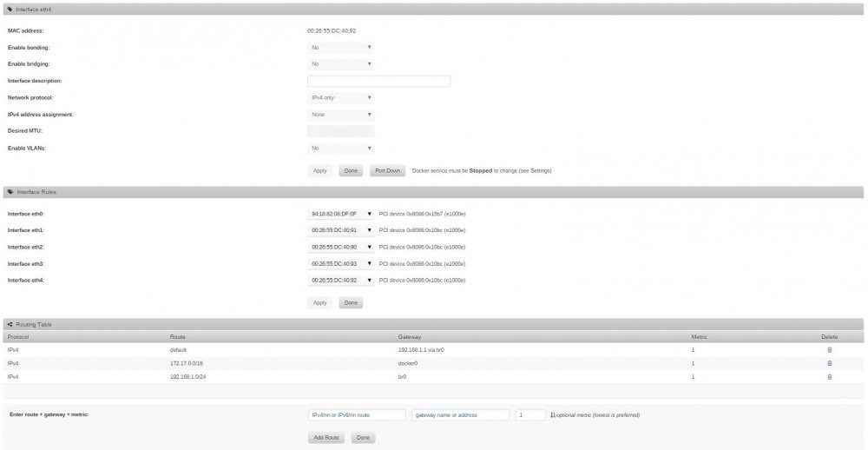Open the Network protocol dropdown

pos(341,98)
